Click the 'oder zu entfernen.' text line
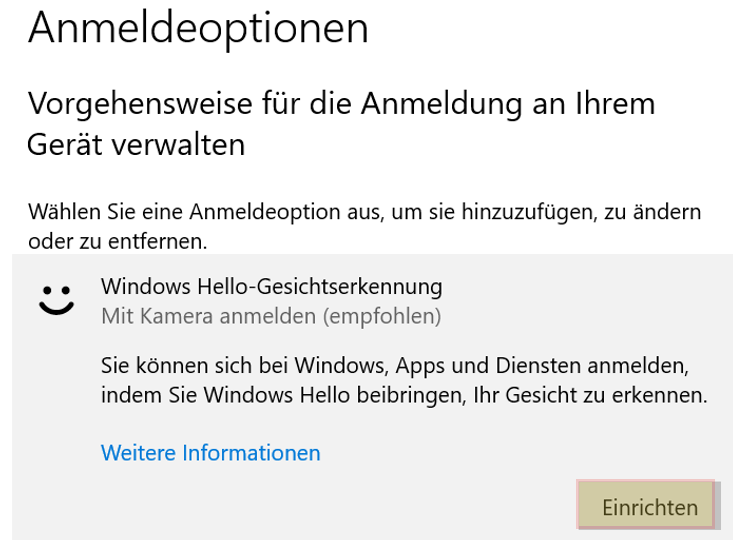The image size is (733, 540). (117, 242)
